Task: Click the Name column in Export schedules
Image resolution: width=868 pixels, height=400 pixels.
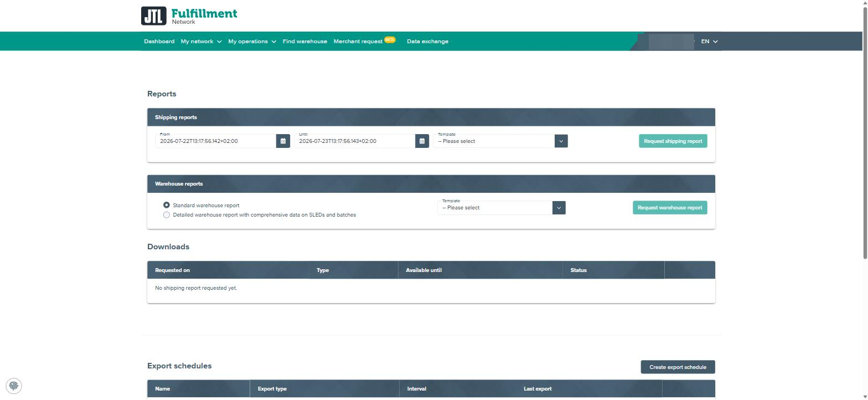Action: 198,389
